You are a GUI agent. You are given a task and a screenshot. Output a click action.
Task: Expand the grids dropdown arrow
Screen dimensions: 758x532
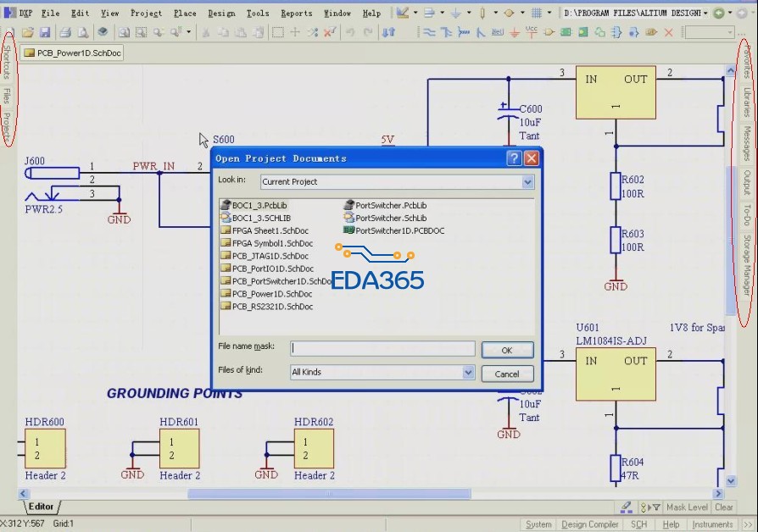pos(549,13)
